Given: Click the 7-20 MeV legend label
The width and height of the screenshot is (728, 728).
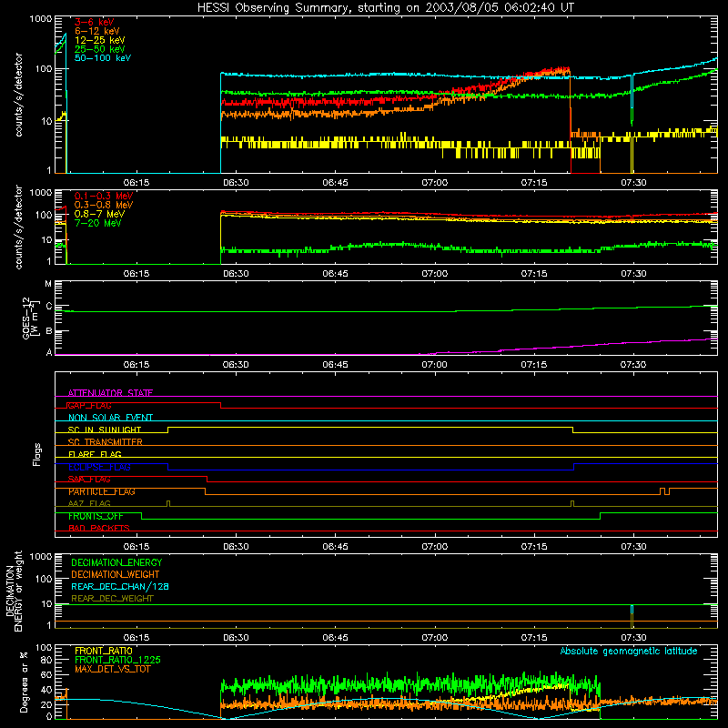Looking at the screenshot, I should coord(97,223).
